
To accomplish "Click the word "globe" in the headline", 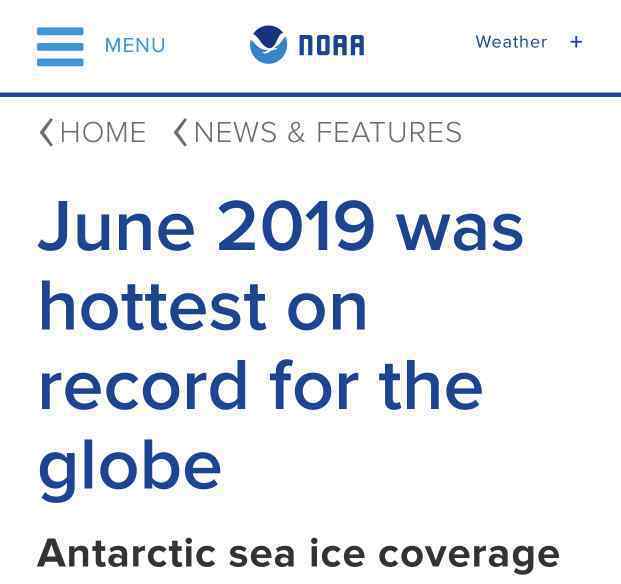I will [x=130, y=470].
